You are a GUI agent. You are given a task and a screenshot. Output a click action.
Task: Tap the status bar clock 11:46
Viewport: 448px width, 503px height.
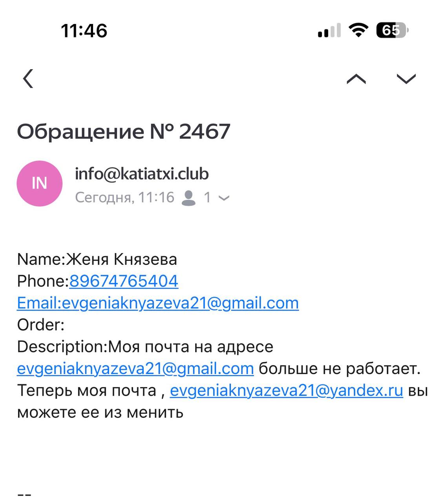(84, 31)
